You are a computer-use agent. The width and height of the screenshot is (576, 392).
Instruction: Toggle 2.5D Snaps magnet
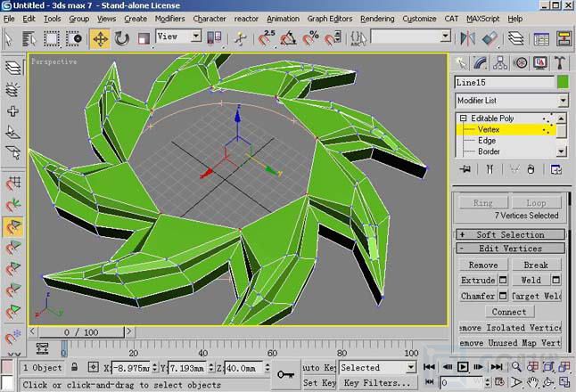pos(267,38)
